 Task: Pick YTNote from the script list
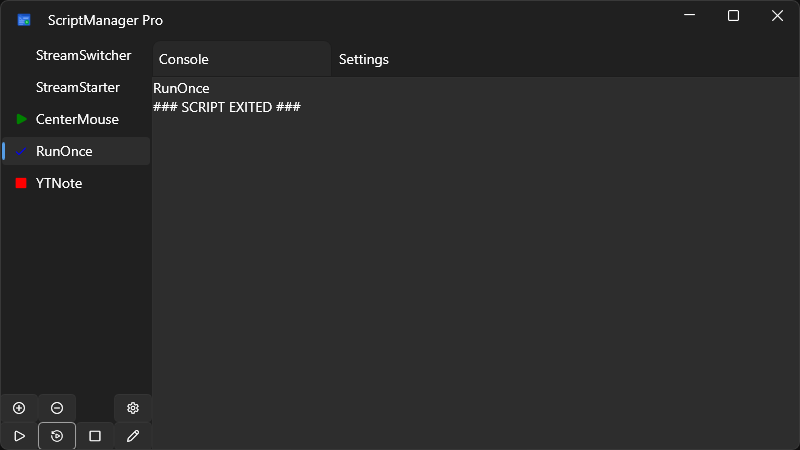59,183
